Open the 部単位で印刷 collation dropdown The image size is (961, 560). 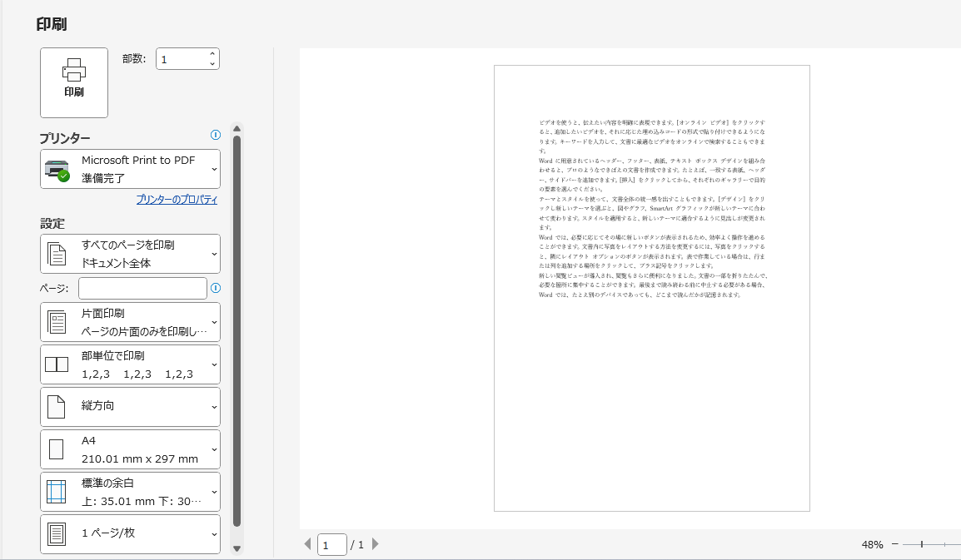[131, 364]
